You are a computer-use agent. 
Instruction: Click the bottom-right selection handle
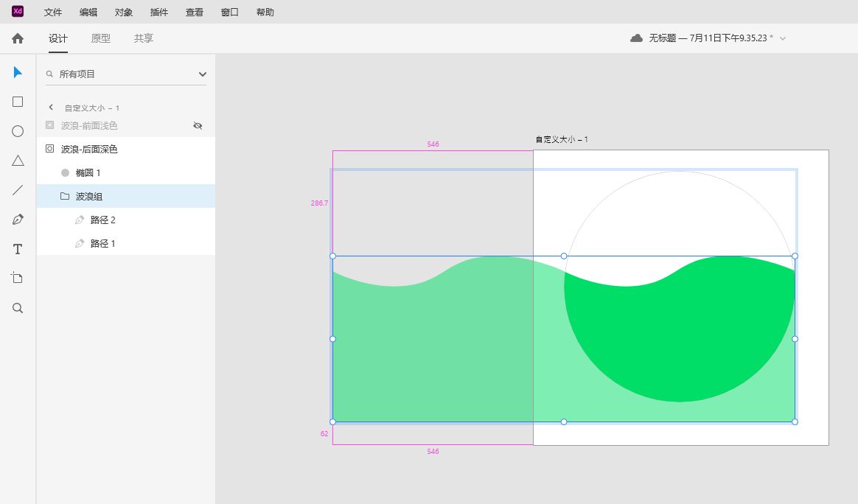coord(795,422)
